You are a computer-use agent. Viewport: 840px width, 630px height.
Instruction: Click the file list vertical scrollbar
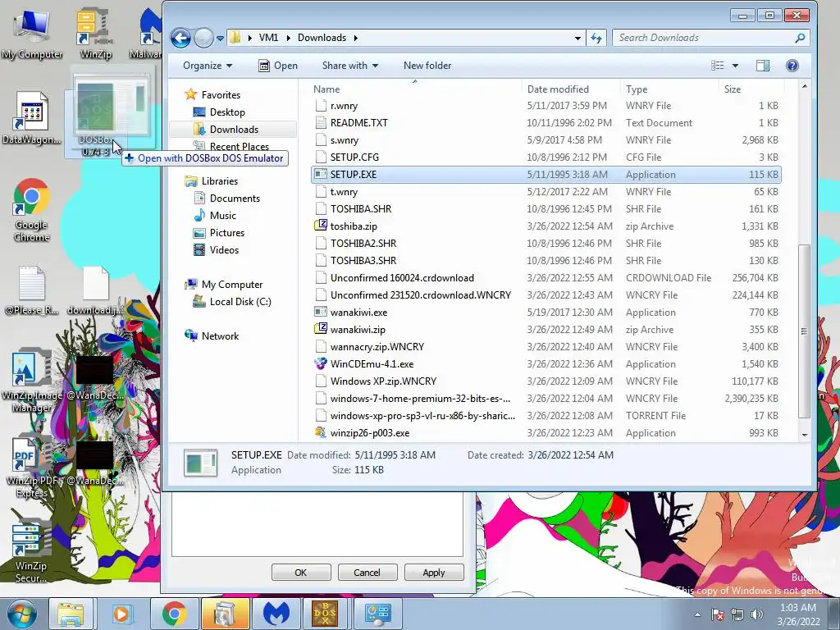pyautogui.click(x=804, y=331)
